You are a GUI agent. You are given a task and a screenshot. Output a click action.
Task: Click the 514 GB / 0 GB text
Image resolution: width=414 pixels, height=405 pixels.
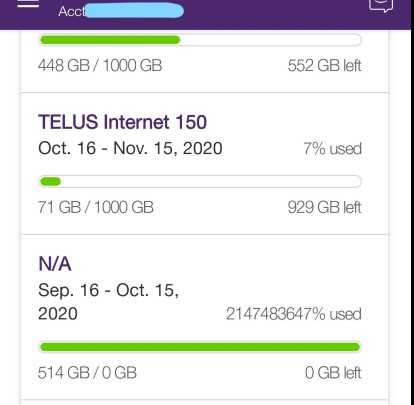point(87,373)
